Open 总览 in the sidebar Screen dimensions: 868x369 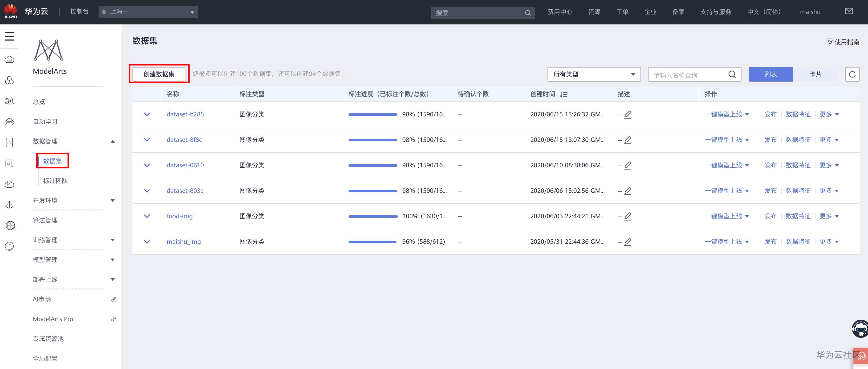point(39,102)
